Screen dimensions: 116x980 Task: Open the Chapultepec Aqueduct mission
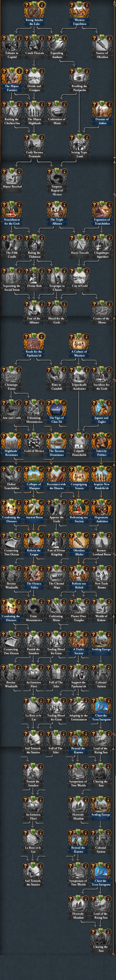(x=102, y=246)
